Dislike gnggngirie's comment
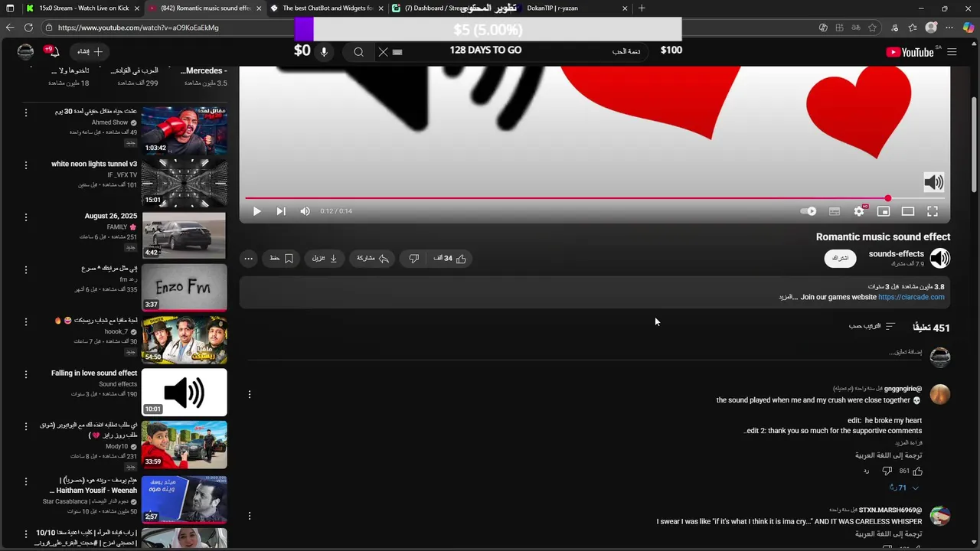This screenshot has height=551, width=980. click(x=887, y=471)
